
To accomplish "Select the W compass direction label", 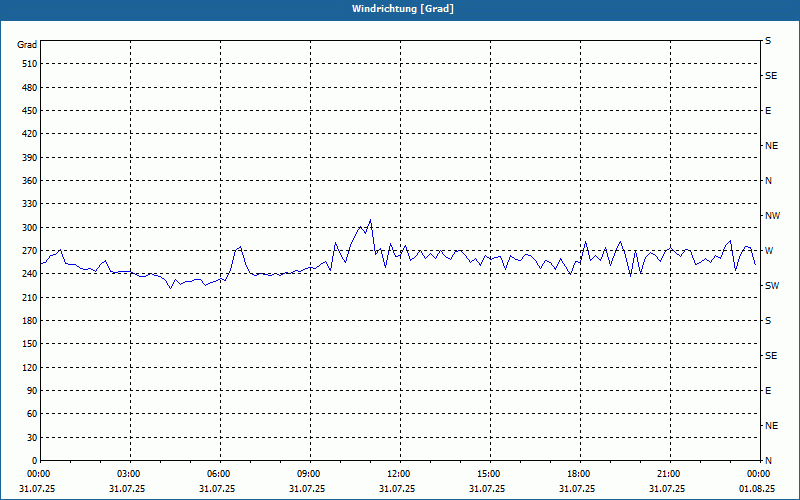I will coord(769,251).
